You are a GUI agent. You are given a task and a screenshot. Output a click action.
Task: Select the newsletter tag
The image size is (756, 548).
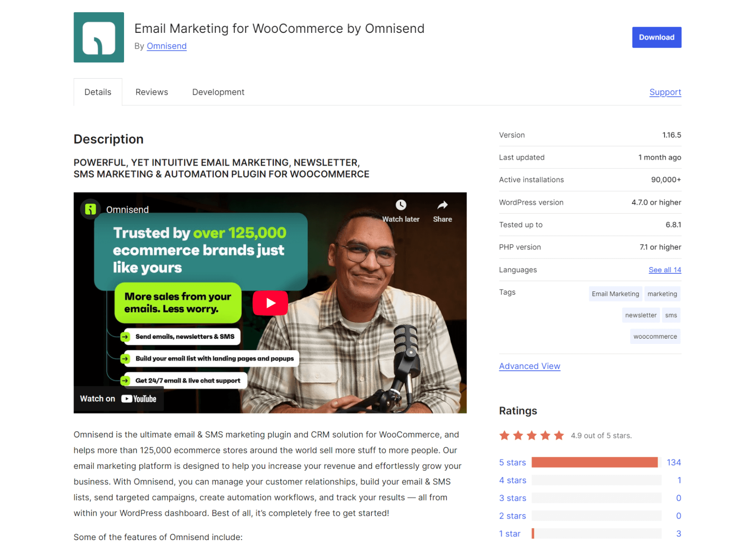(640, 315)
